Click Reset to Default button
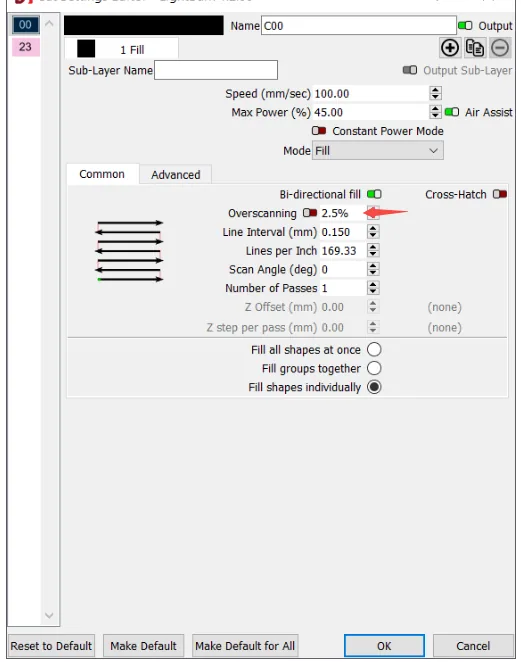The image size is (521, 662). (51, 646)
